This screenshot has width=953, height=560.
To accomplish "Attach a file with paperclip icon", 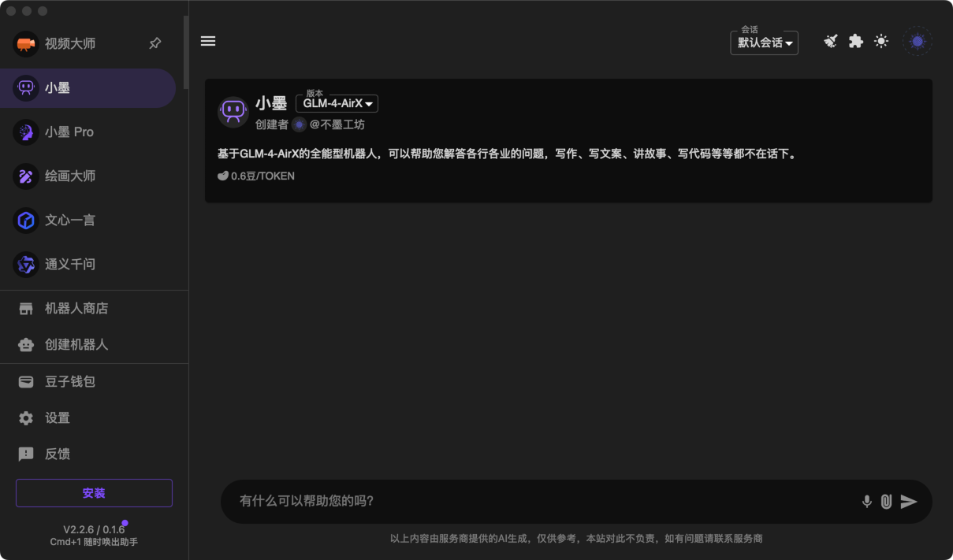I will pyautogui.click(x=887, y=502).
